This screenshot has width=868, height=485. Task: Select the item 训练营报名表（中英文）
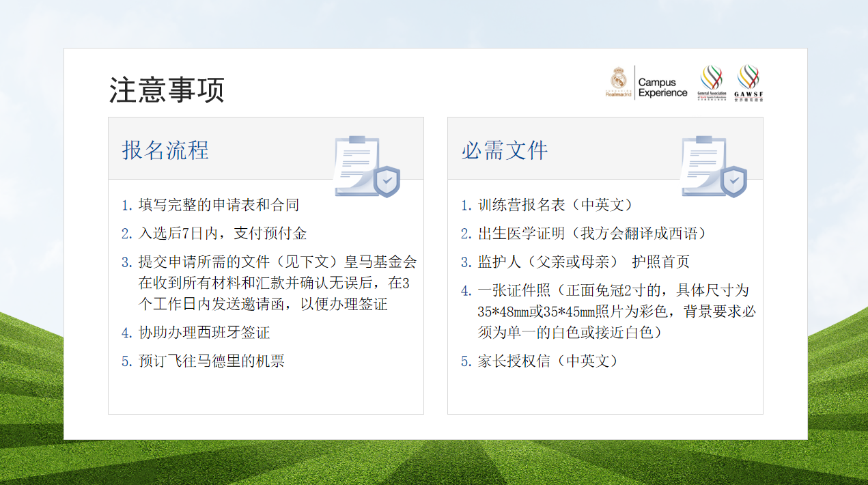(555, 205)
